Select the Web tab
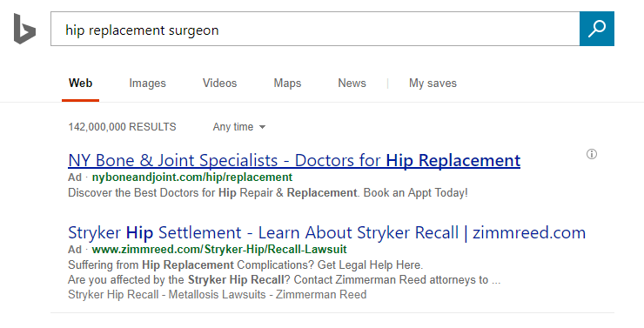 point(80,84)
